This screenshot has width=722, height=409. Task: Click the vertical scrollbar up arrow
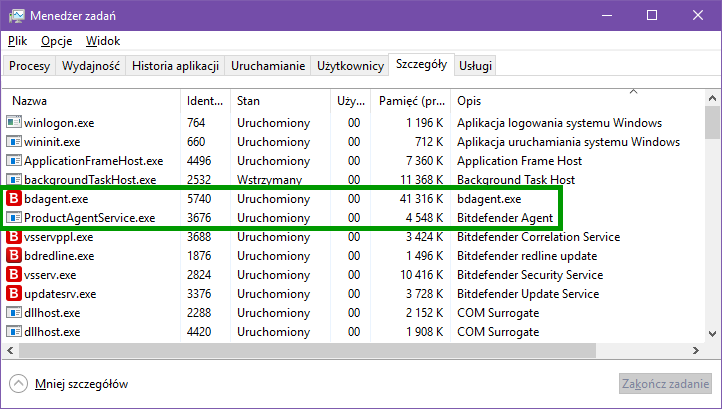pos(712,99)
